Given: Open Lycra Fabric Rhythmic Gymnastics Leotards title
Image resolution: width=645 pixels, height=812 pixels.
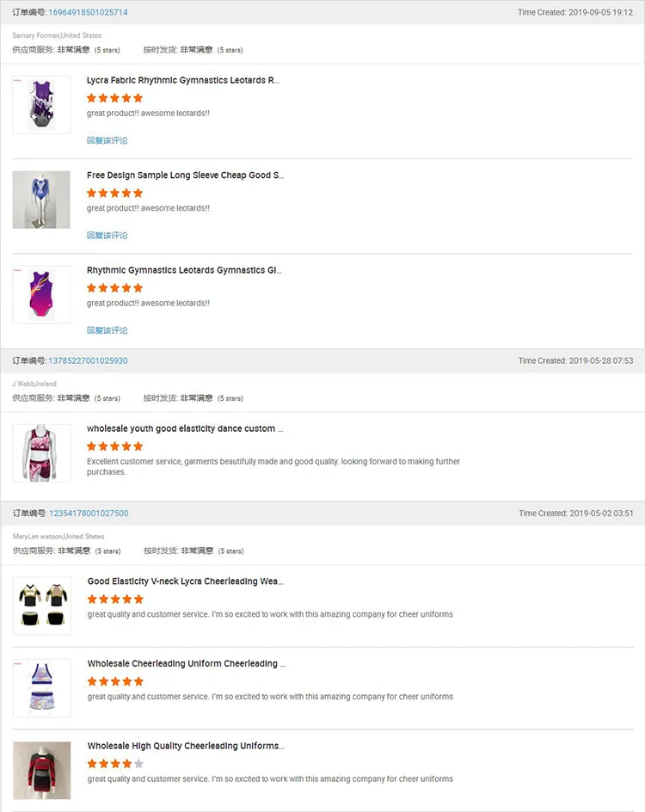Looking at the screenshot, I should (x=183, y=80).
